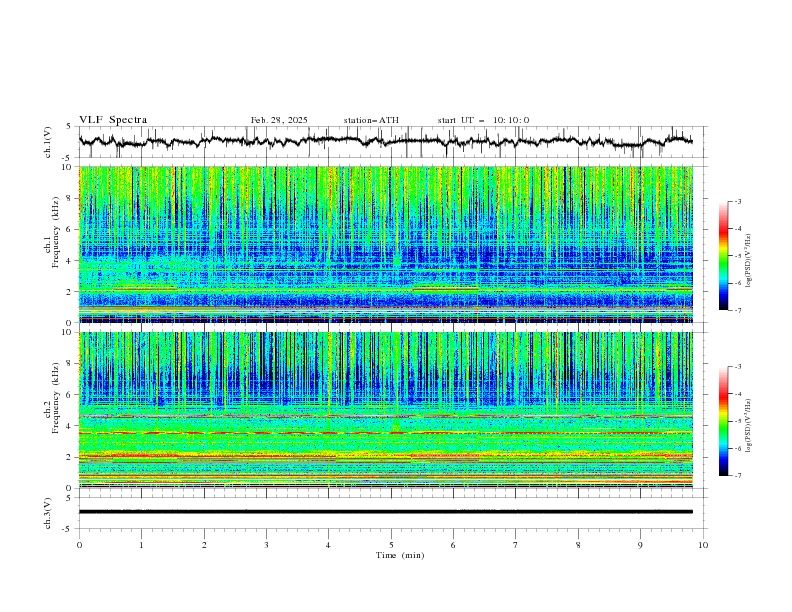Click the -5 tick label on the ch.3(V) axis
The width and height of the screenshot is (792, 612).
click(67, 529)
